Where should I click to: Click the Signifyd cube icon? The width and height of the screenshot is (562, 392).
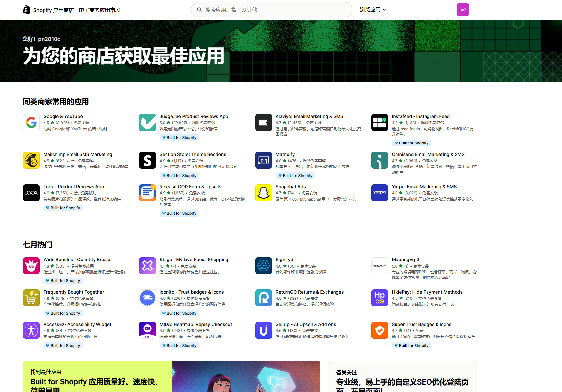[x=264, y=266]
